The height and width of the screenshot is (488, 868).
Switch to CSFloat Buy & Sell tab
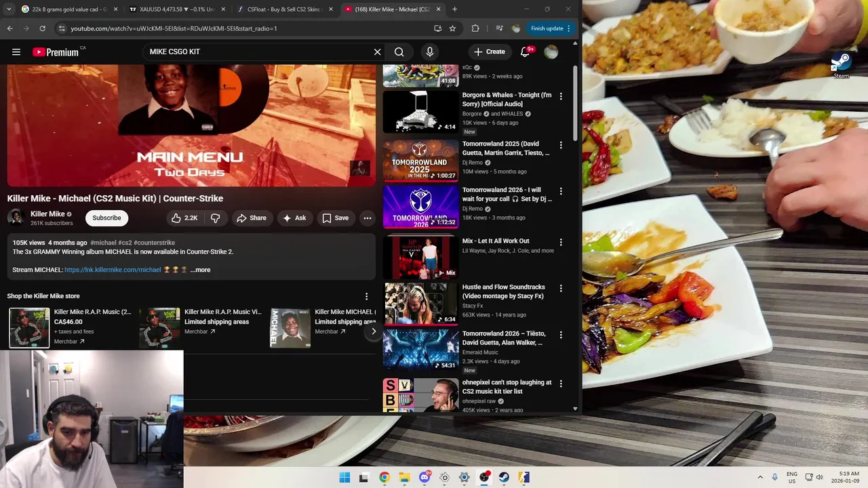[285, 9]
